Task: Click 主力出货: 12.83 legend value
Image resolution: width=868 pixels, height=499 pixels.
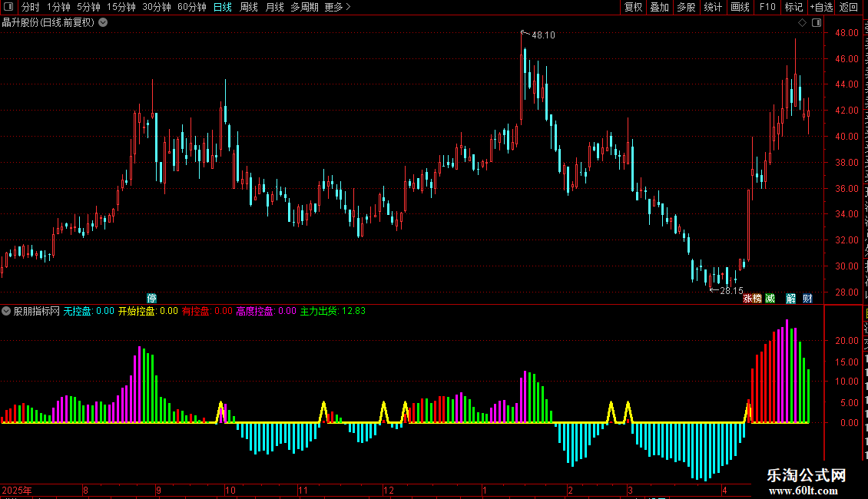Action: click(333, 311)
